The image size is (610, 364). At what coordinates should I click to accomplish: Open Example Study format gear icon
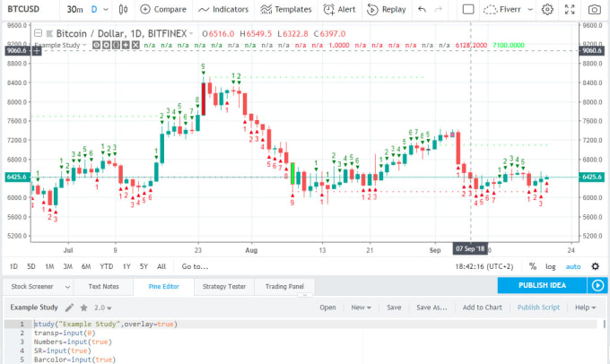coord(106,45)
